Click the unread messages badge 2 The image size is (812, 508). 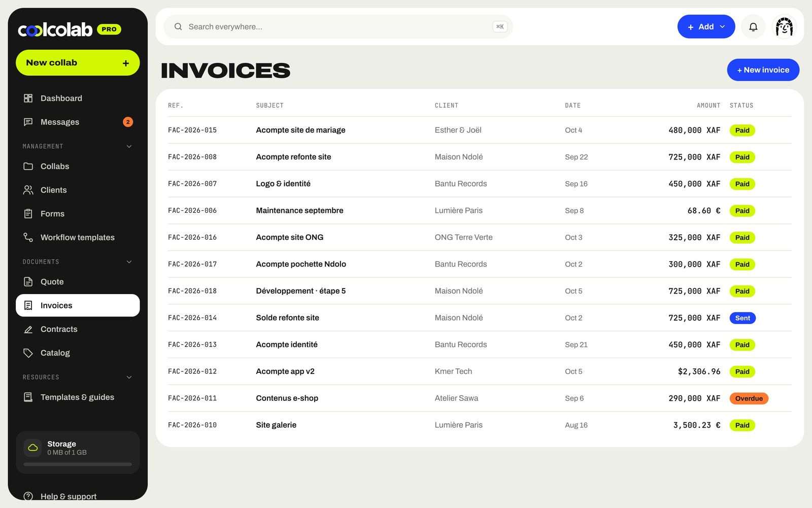tap(128, 122)
